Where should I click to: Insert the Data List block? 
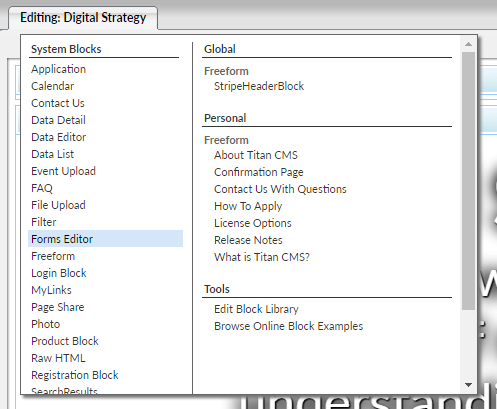(52, 154)
